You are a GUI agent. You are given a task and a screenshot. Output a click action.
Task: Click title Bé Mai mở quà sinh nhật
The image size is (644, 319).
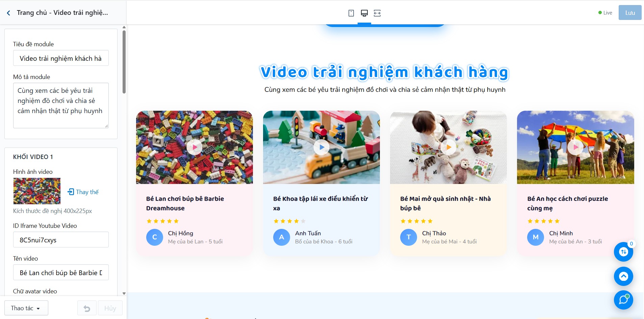click(445, 203)
